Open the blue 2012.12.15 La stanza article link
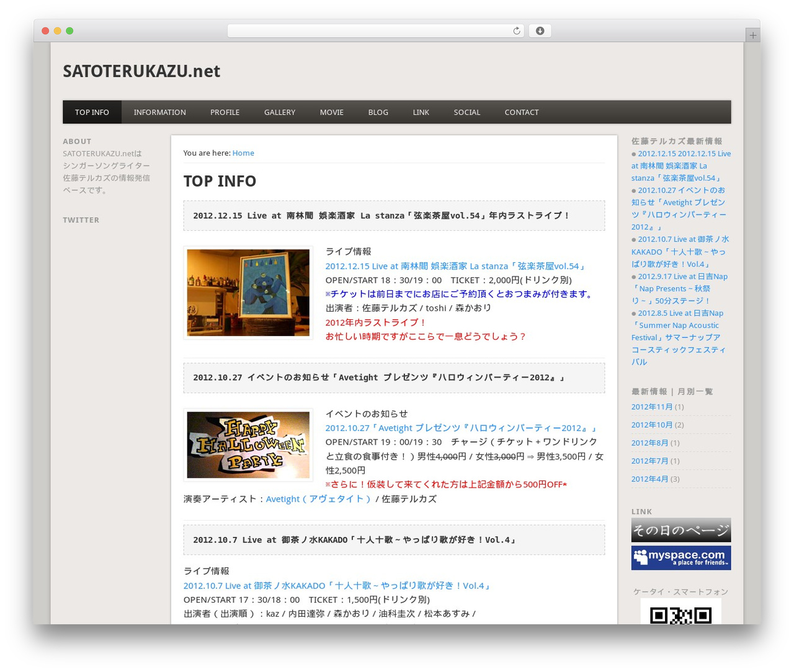 [x=455, y=266]
